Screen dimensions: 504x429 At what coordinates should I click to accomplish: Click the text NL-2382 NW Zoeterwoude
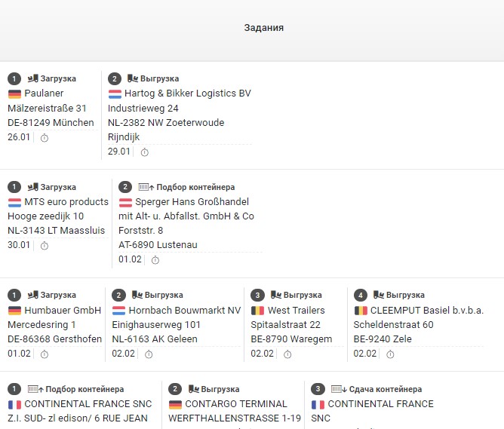pyautogui.click(x=166, y=123)
